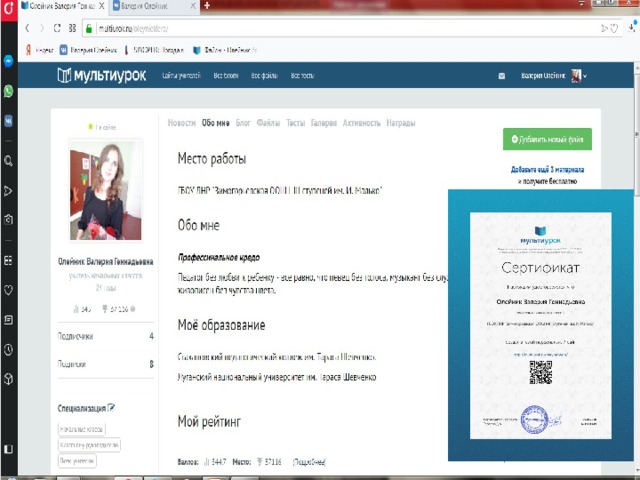Open the sidebar search icon

coord(9,161)
